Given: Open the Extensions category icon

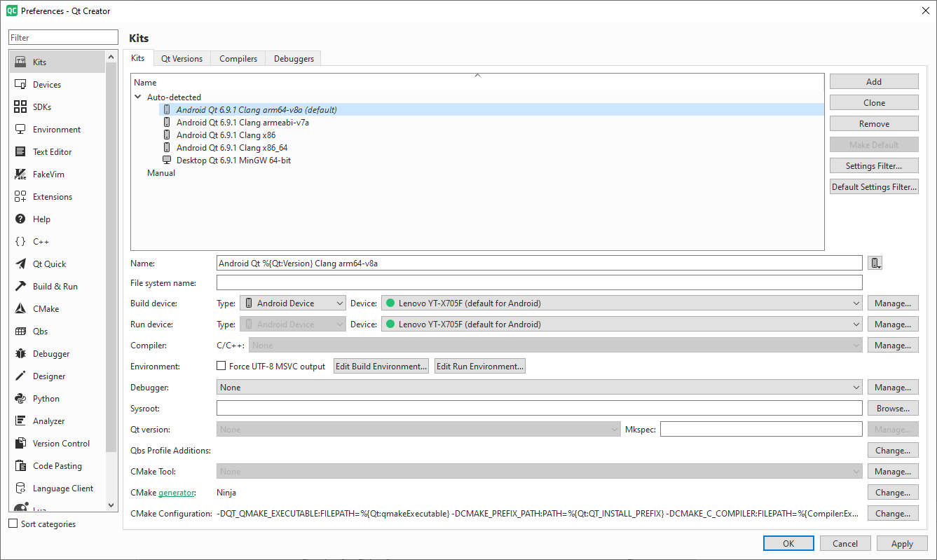Looking at the screenshot, I should pos(20,197).
